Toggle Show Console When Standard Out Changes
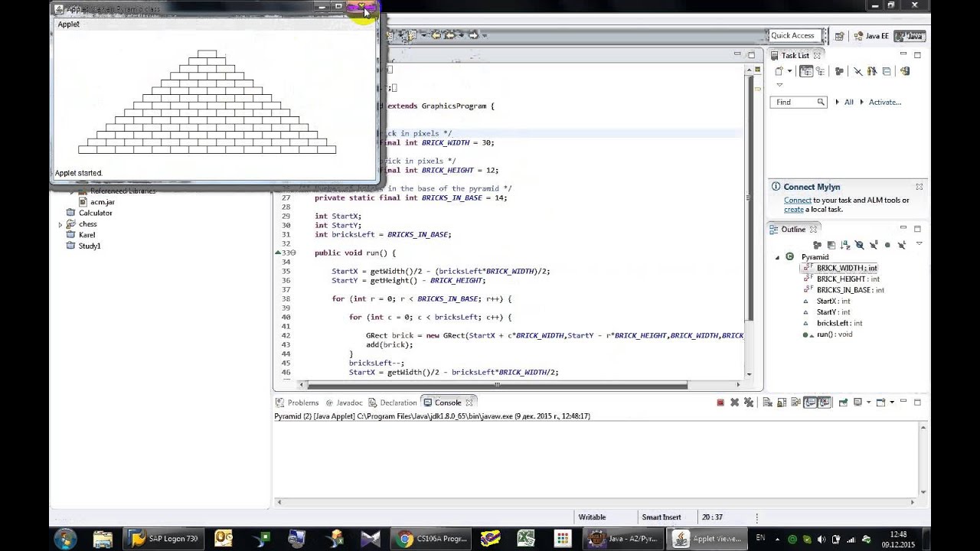Image resolution: width=980 pixels, height=551 pixels. 810,403
